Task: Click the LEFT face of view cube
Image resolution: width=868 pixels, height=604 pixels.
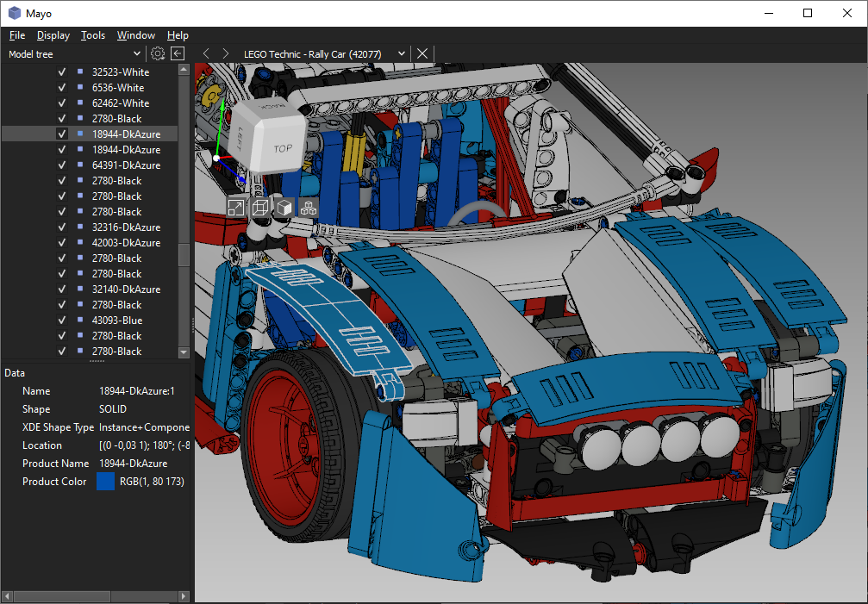Action: click(x=240, y=137)
